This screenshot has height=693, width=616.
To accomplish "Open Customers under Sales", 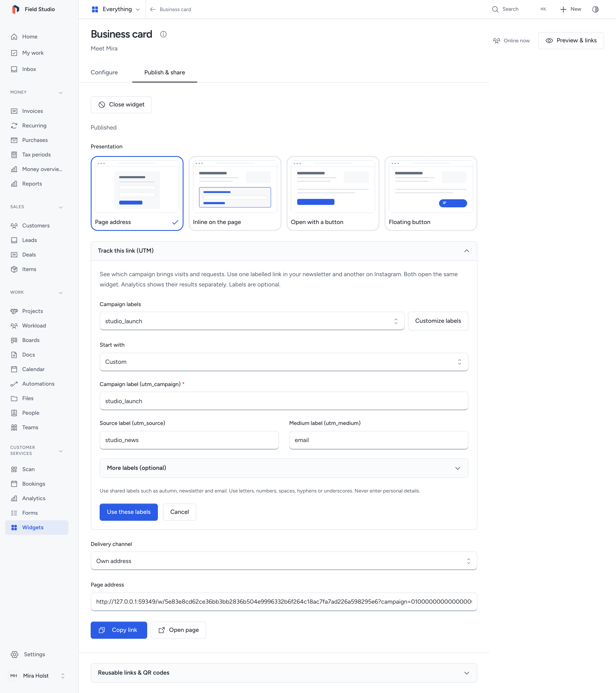I will click(37, 226).
